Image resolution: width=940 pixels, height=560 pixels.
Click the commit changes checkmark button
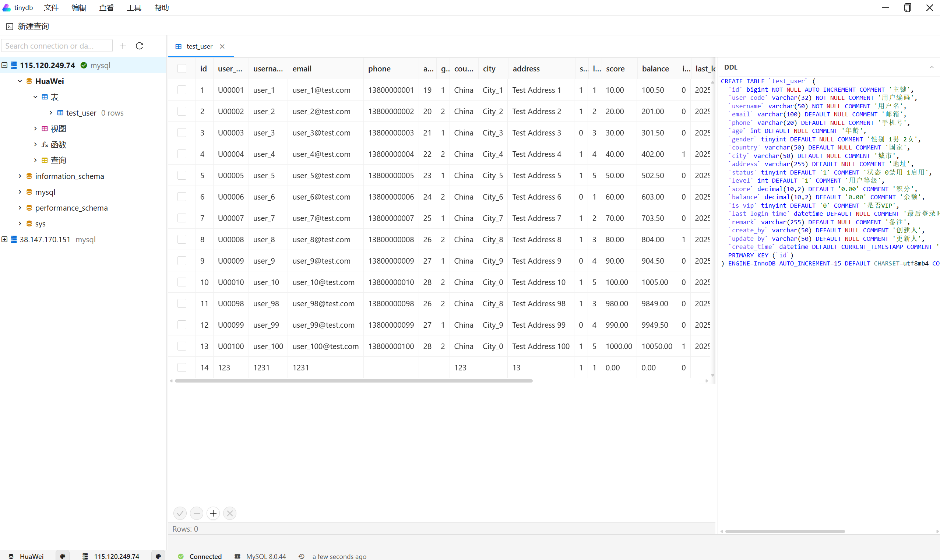pos(180,513)
